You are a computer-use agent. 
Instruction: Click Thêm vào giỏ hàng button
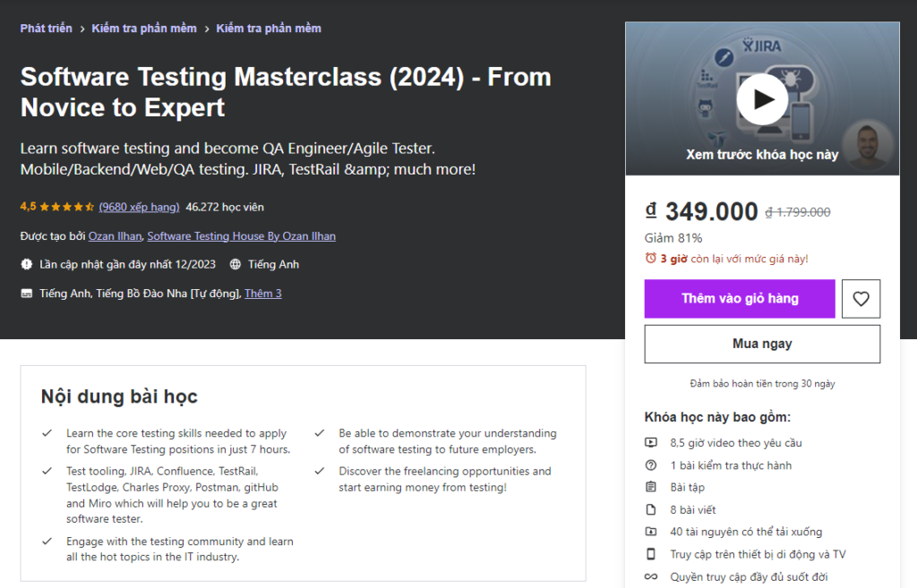click(740, 299)
